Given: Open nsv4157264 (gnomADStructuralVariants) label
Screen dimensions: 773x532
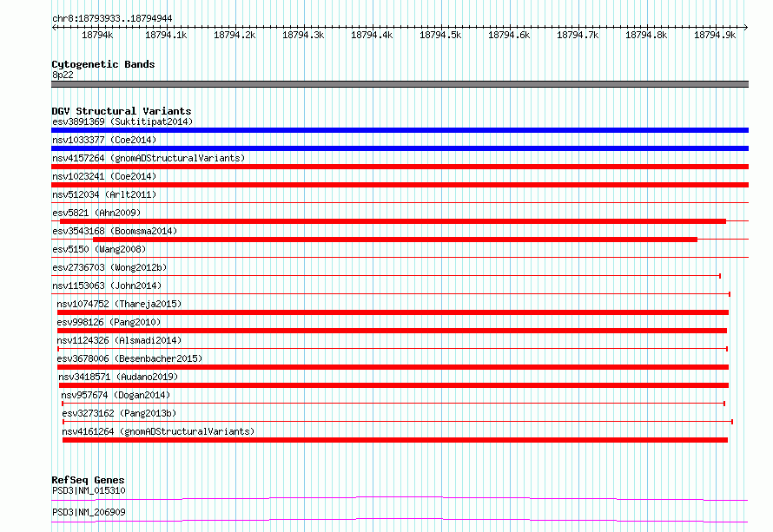Looking at the screenshot, I should pos(149,158).
